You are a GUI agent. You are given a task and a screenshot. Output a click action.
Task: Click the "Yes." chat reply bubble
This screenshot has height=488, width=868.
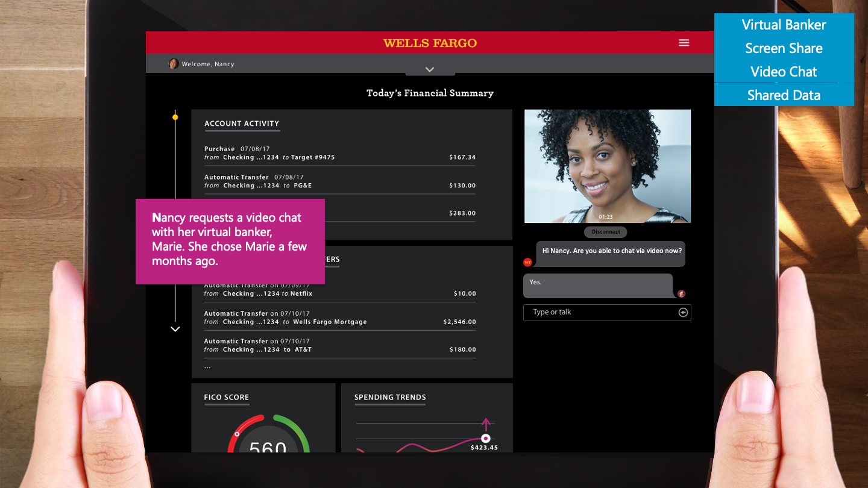pos(598,286)
